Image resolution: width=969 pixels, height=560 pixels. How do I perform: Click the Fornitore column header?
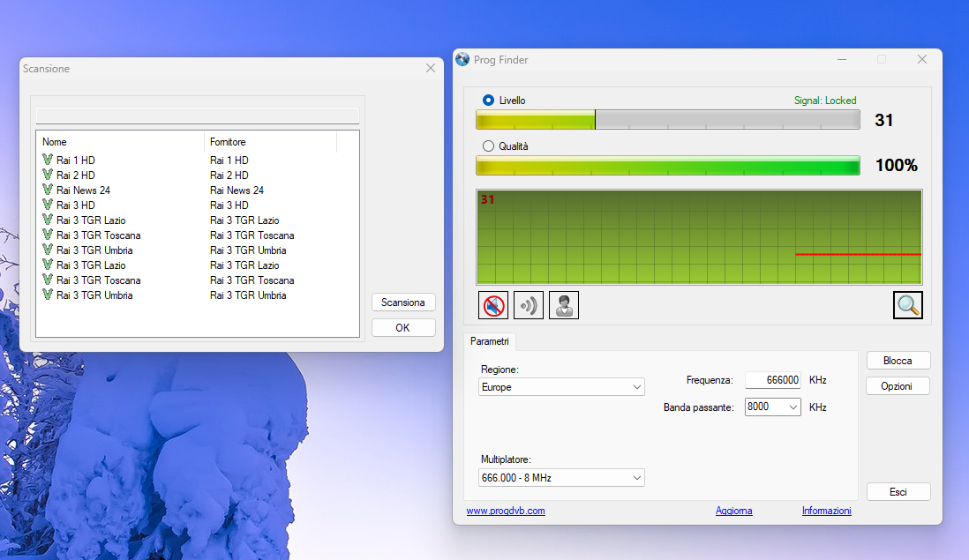click(270, 142)
